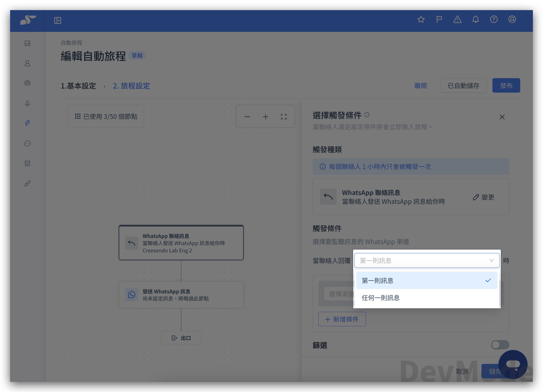This screenshot has width=543, height=392.
Task: Fit canvas to view with fullscreen icon
Action: click(284, 117)
